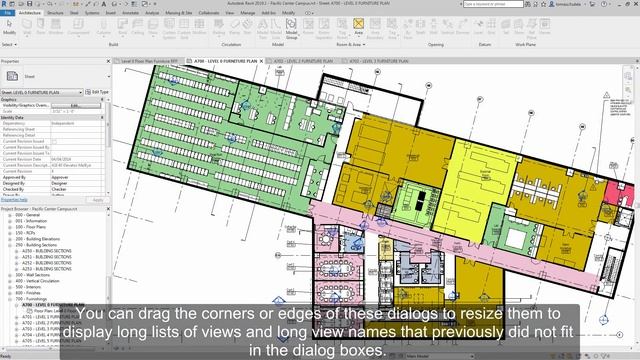Image resolution: width=640 pixels, height=360 pixels.
Task: Click the Save icon in quick access toolbar
Action: click(29, 4)
